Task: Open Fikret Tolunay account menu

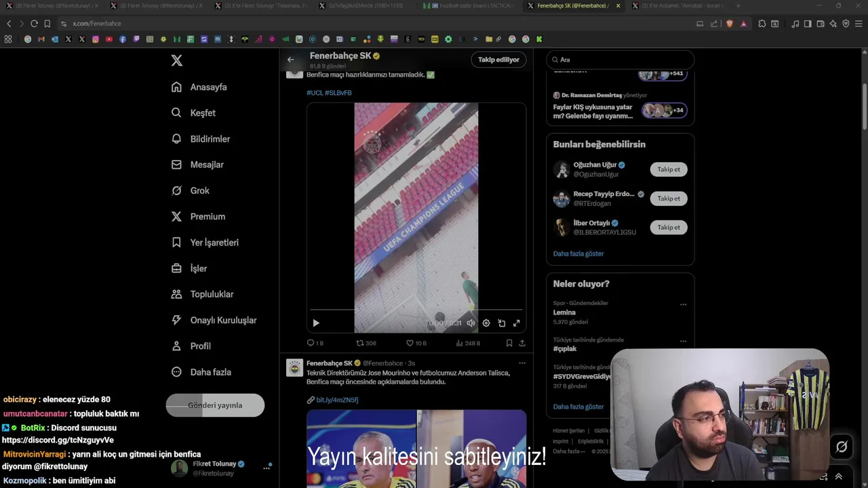Action: [220, 468]
